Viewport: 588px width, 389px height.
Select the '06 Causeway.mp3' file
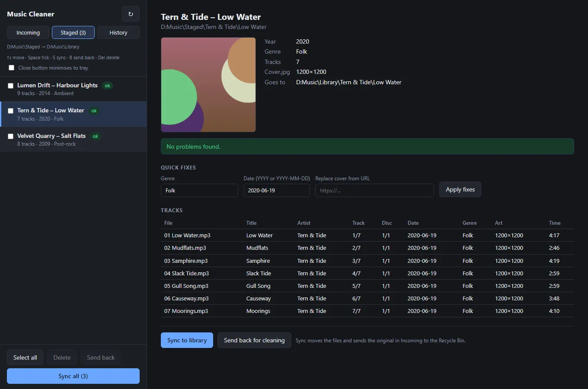[186, 299]
